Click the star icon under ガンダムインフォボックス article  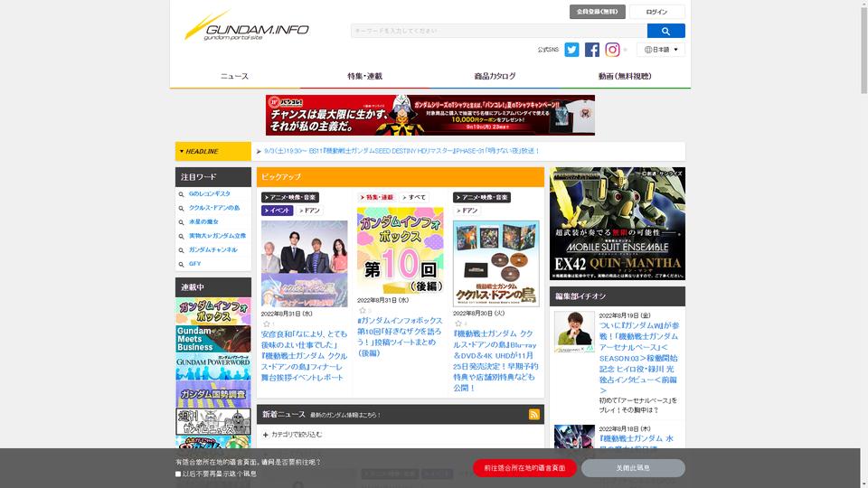point(362,310)
